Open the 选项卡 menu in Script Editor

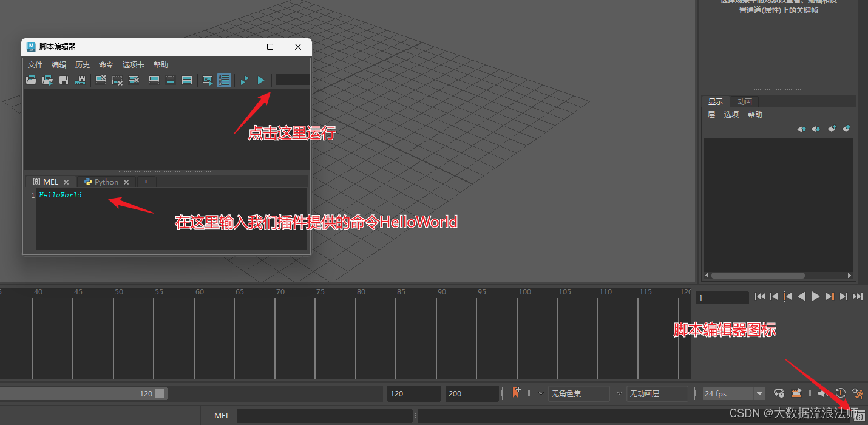tap(134, 65)
